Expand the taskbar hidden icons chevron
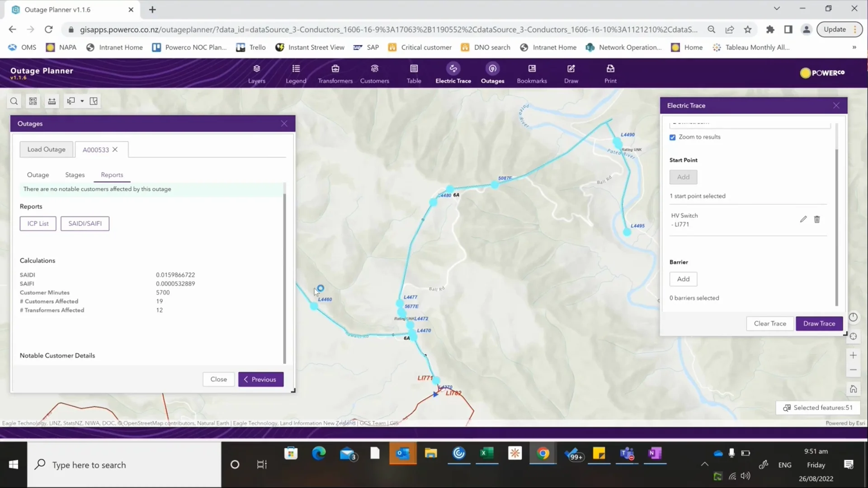 point(704,465)
